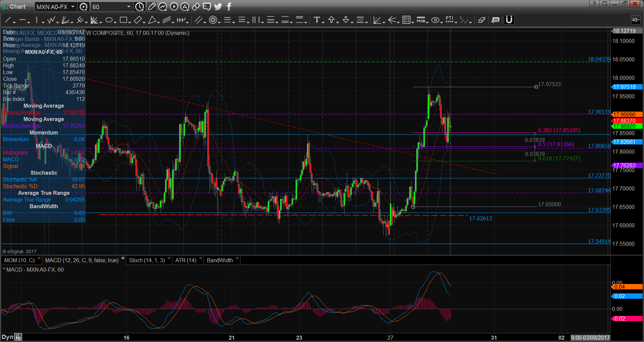
Task: Click the bar replay play icon
Action: (174, 6)
